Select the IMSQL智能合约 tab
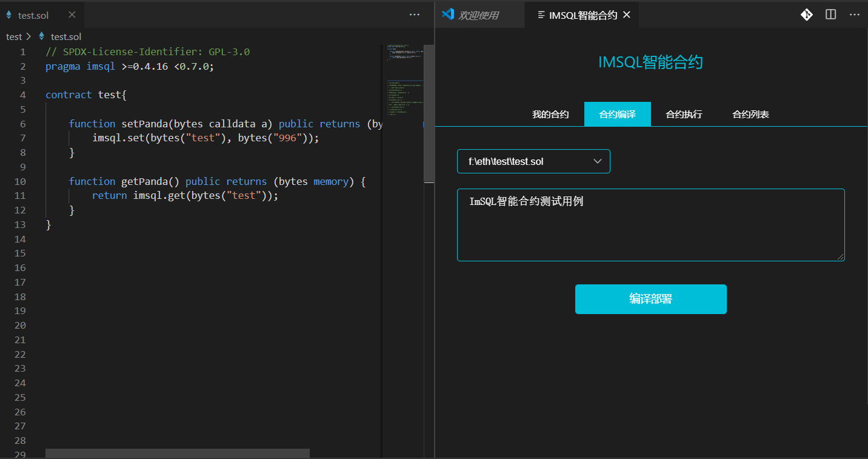868x459 pixels. [x=582, y=15]
